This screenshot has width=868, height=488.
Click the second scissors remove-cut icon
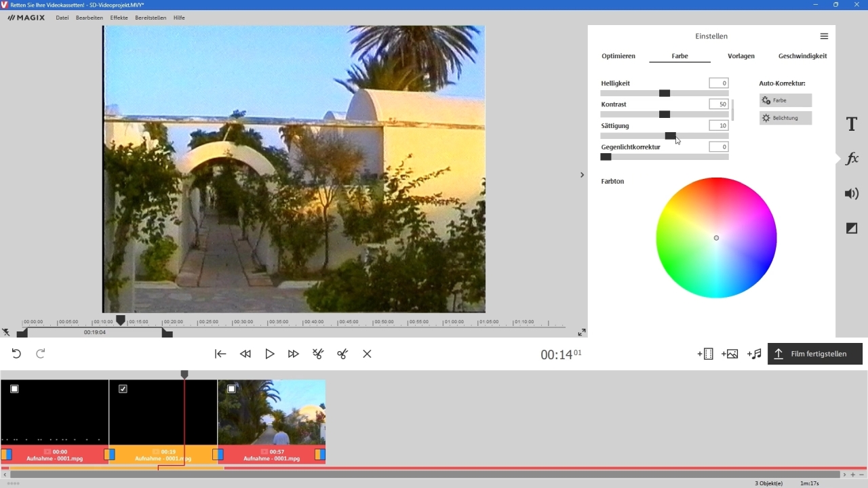coord(342,354)
